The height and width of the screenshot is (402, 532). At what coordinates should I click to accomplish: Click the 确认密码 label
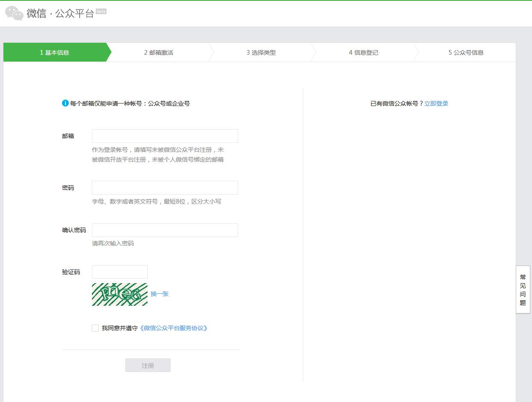(74, 230)
